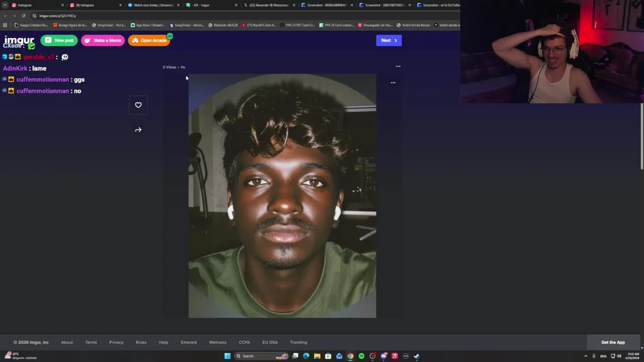This screenshot has width=644, height=362.
Task: Click the volume icon in the system tray
Action: coord(619,356)
